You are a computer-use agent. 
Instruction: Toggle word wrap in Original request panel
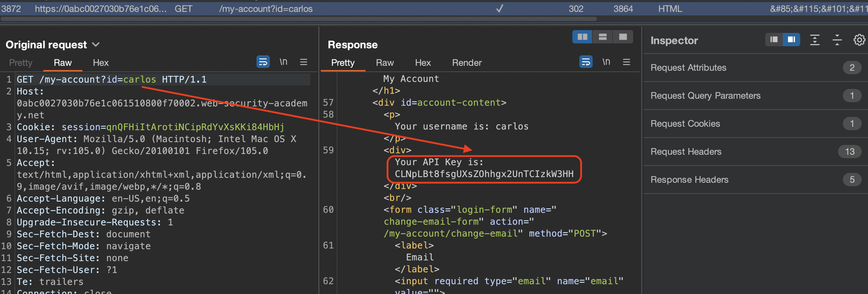[263, 62]
